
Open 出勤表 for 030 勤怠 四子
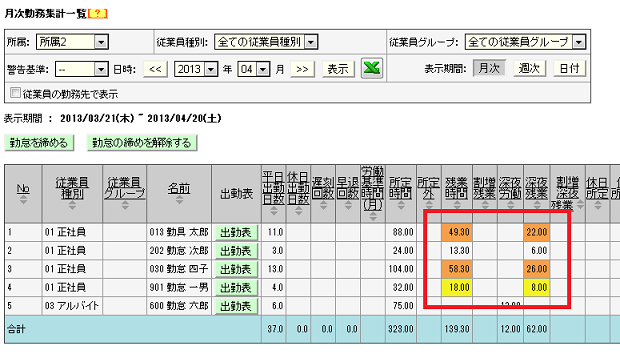pos(236,269)
